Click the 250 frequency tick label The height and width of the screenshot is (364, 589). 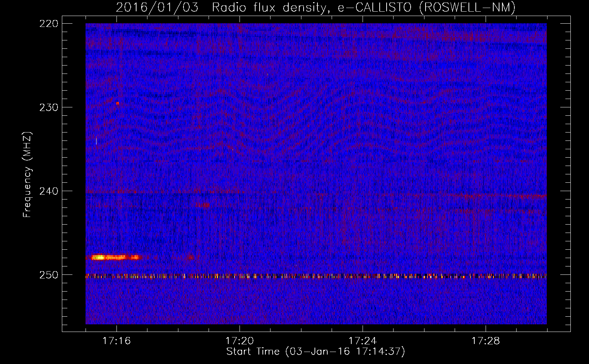pos(49,275)
